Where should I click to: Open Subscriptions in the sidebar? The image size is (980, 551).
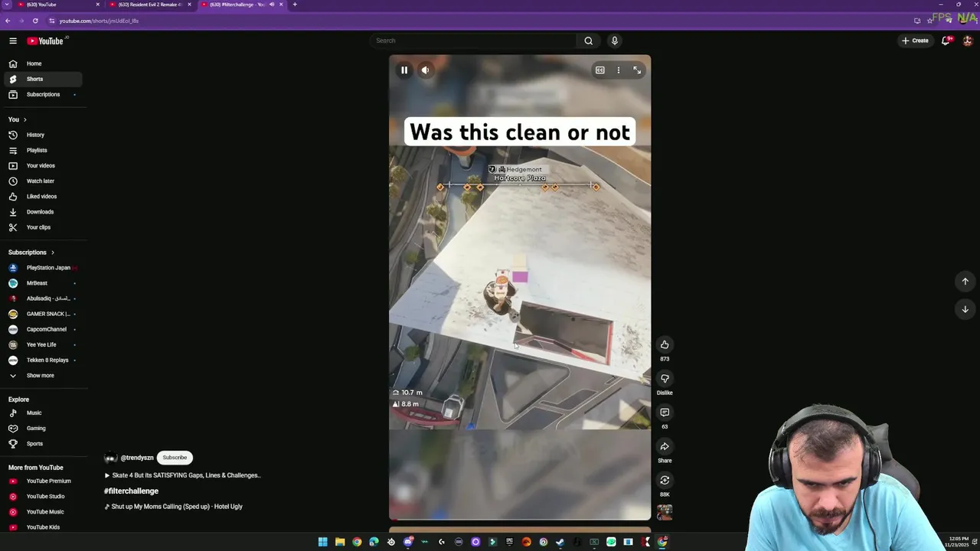tap(41, 94)
